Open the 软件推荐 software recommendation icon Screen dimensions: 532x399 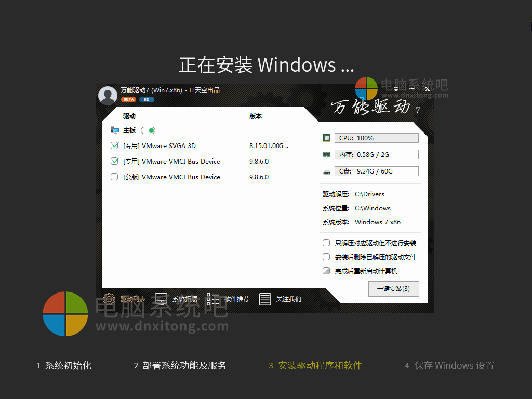212,299
